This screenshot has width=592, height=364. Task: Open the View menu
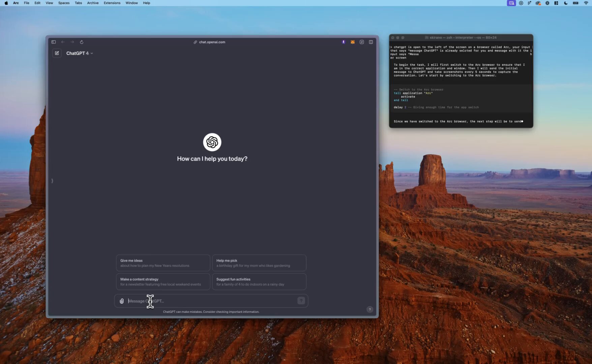click(x=49, y=3)
